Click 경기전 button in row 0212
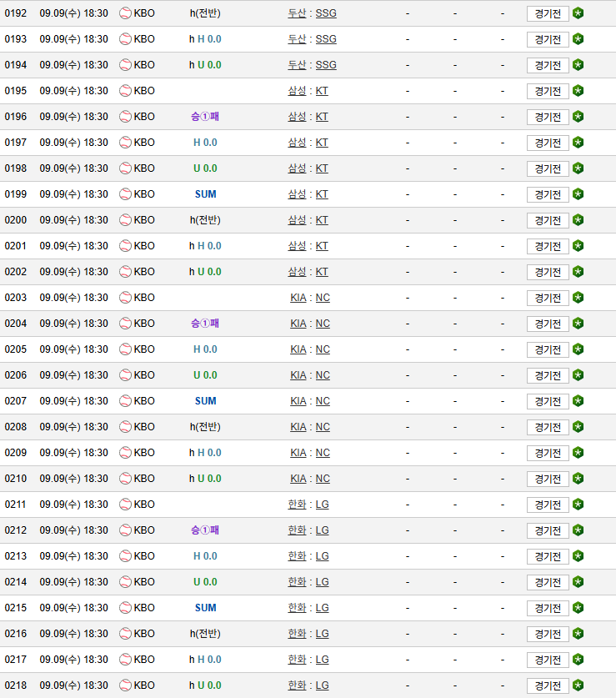Viewport: 616px width, 698px height. click(x=548, y=530)
